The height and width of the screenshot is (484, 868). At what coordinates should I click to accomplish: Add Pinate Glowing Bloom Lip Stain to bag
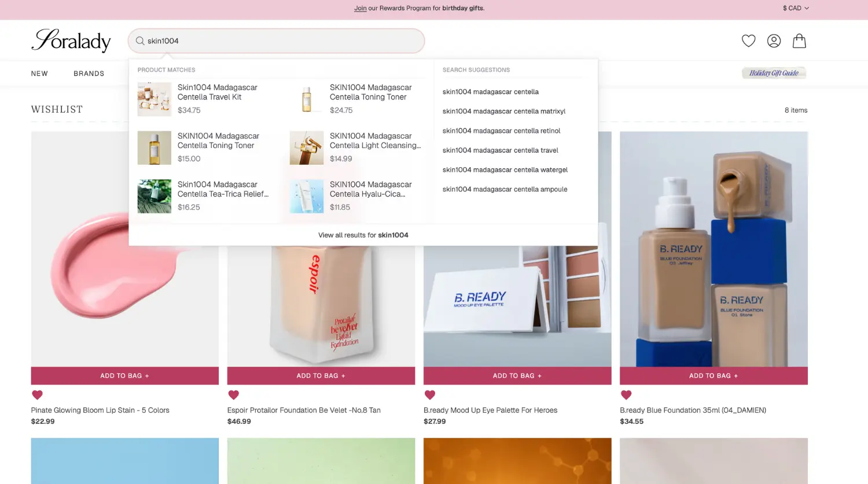click(x=125, y=376)
